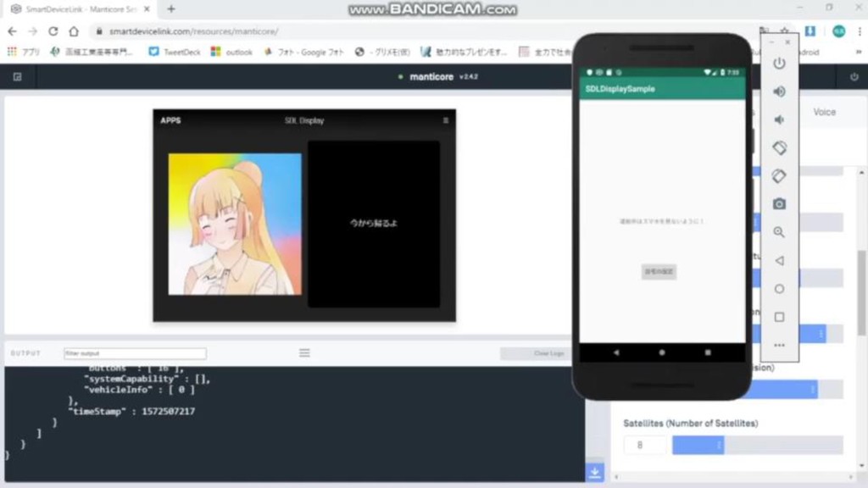Raise volume in emulator toolbar
Image resolution: width=868 pixels, height=488 pixels.
[779, 91]
